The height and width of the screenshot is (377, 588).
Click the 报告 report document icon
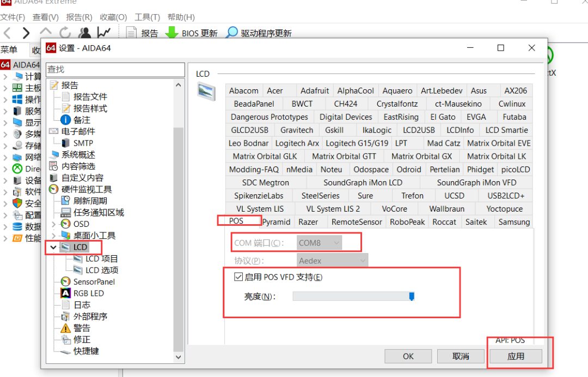click(131, 33)
